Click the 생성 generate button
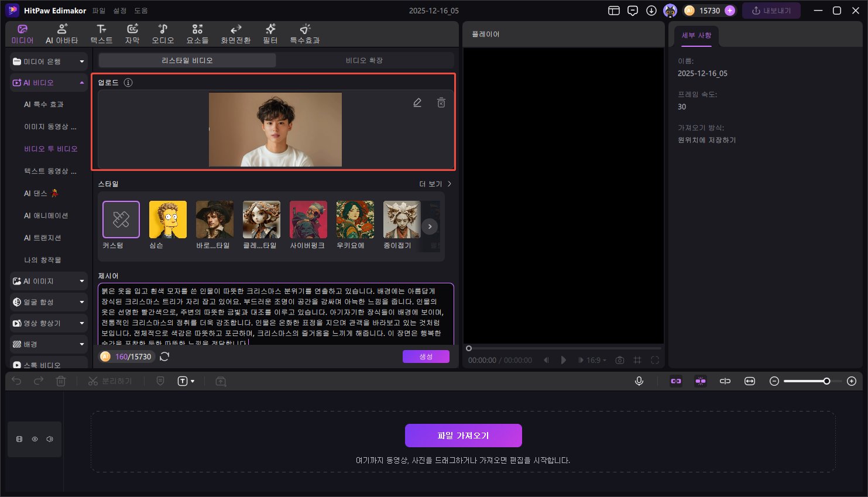The height and width of the screenshot is (497, 868). (x=426, y=357)
